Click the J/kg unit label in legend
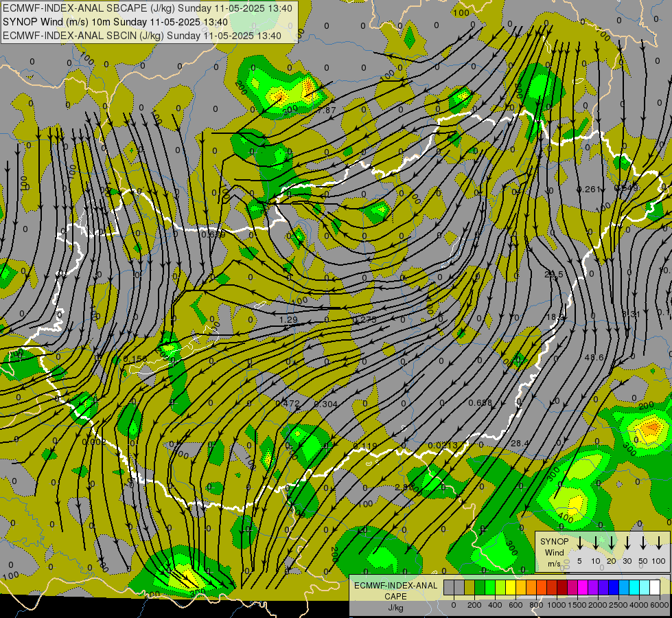This screenshot has width=672, height=618. point(395,608)
